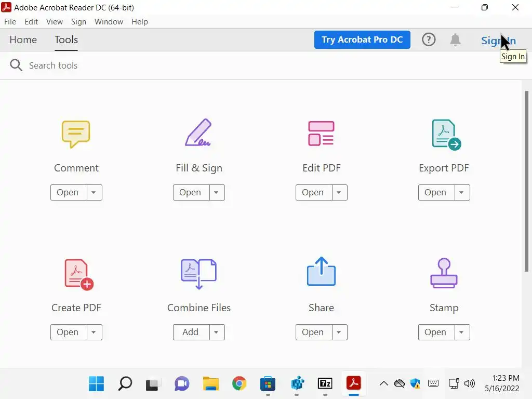Switch to the Home tab

[x=23, y=39]
